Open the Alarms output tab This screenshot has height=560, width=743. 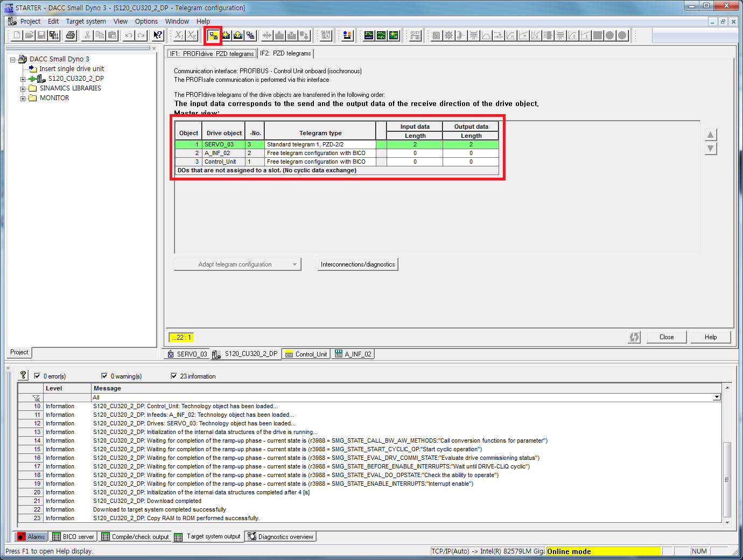click(x=31, y=536)
